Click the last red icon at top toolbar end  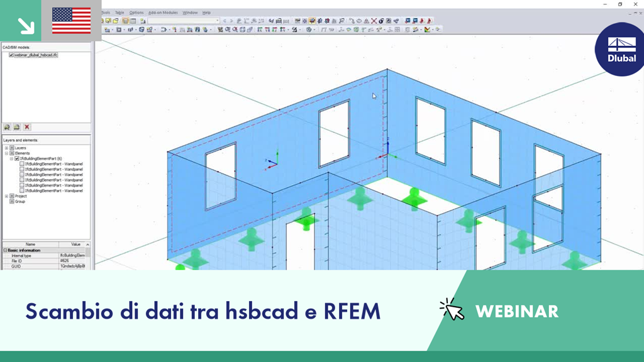click(429, 21)
